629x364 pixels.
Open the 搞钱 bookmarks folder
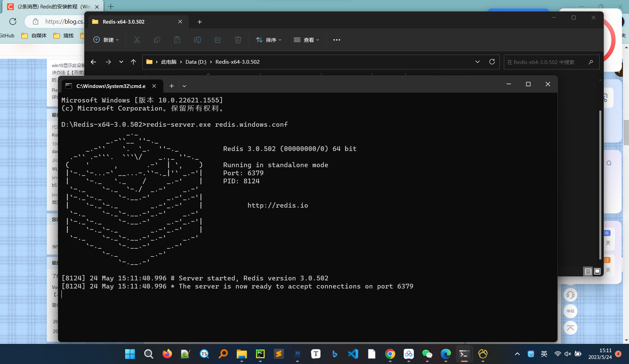click(63, 36)
